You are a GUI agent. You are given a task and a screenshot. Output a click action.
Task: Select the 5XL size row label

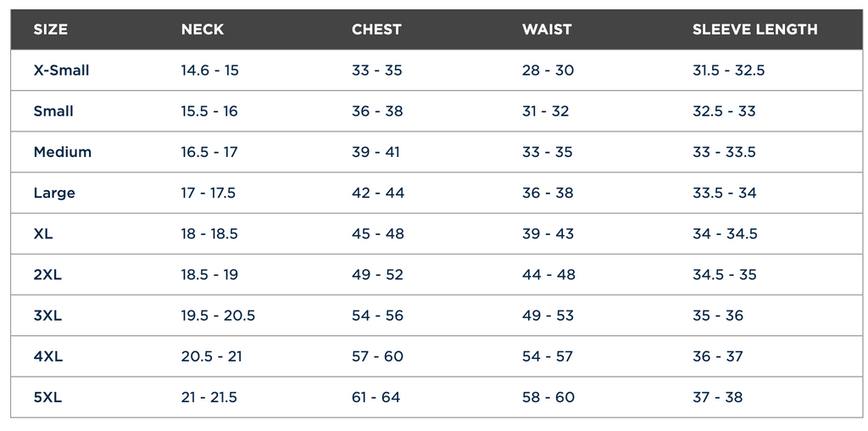[47, 397]
